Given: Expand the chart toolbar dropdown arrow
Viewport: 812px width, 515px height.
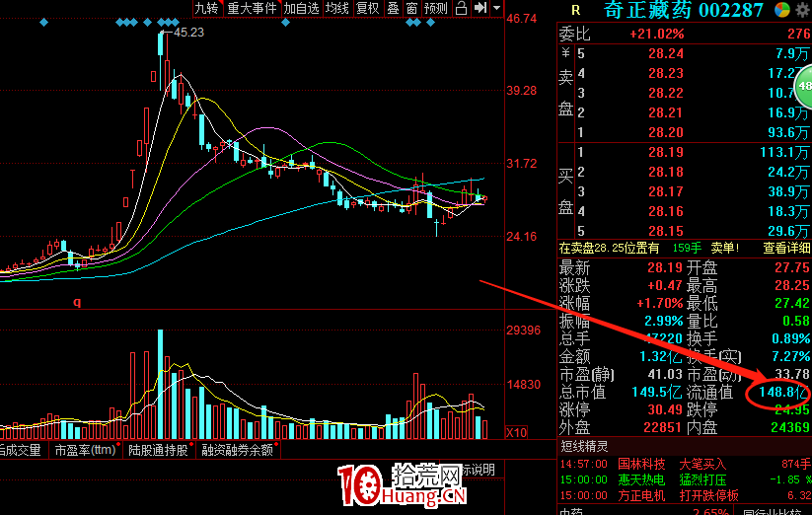Looking at the screenshot, I should click(496, 8).
